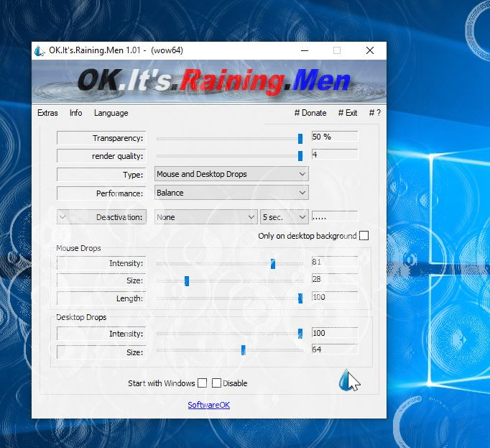The height and width of the screenshot is (448, 490).
Task: Open the Language menu
Action: 111,113
